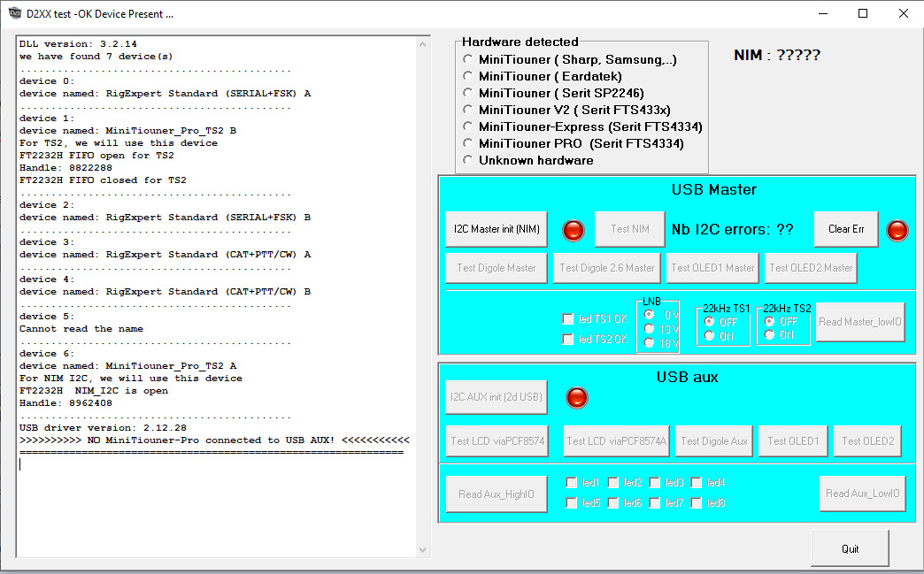
Task: Choose MiniTiouner (Serit SP2246) radio button
Action: [x=468, y=93]
